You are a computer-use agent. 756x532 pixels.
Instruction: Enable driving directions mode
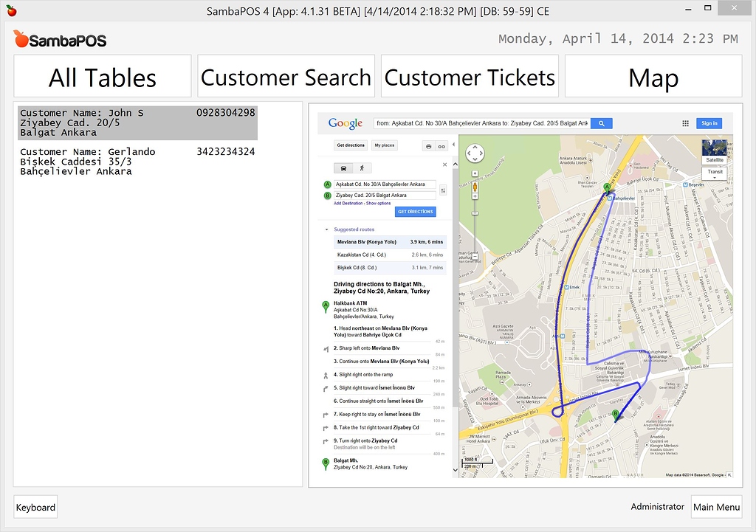coord(343,167)
